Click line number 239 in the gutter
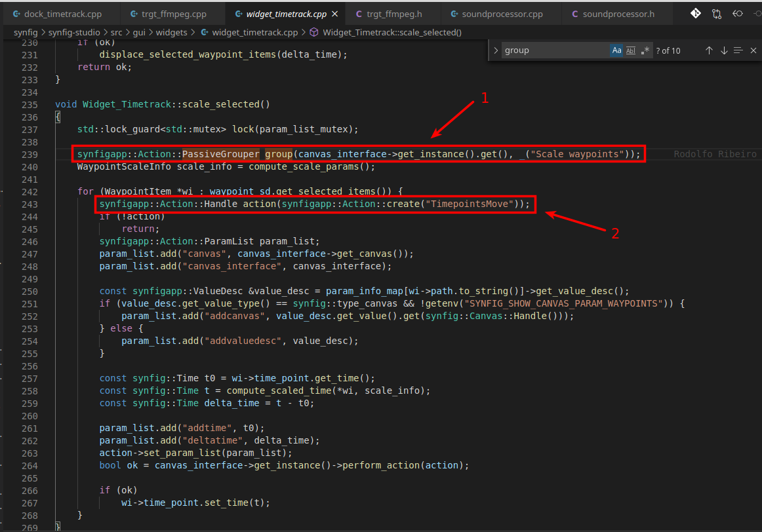This screenshot has height=532, width=762. [x=30, y=155]
